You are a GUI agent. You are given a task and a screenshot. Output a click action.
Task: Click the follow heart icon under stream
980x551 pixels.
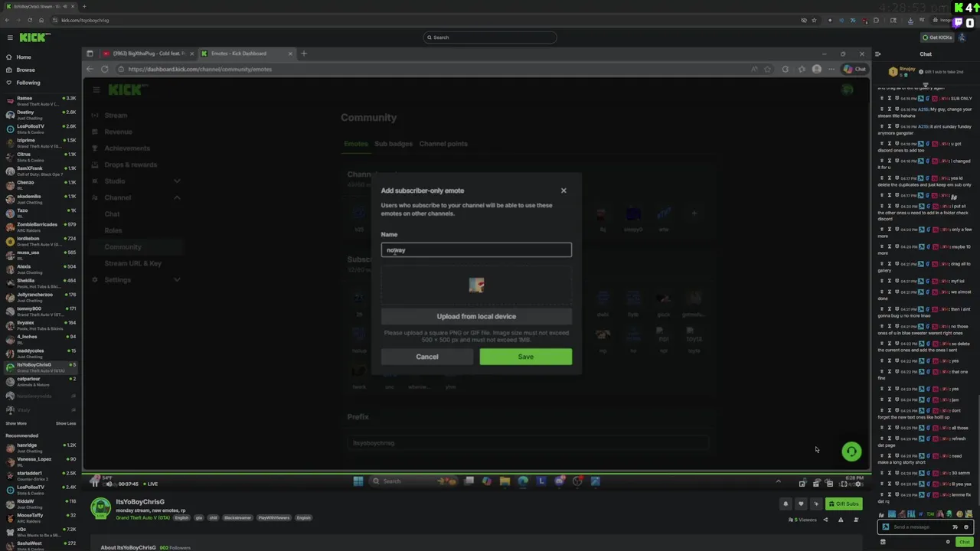[x=801, y=504]
